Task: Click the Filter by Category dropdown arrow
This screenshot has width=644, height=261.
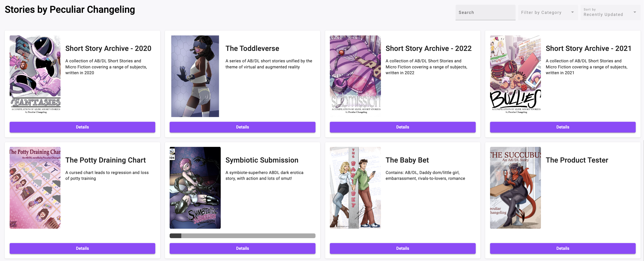Action: [572, 12]
